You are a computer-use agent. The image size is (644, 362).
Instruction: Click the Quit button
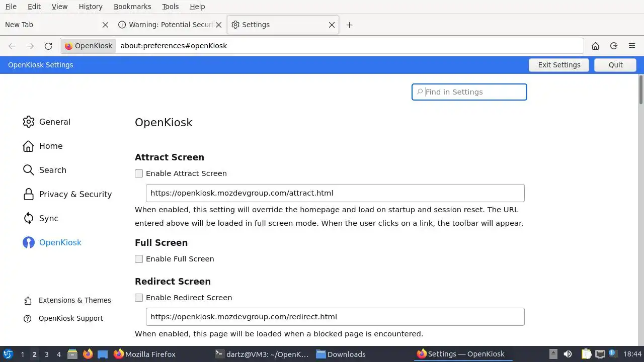click(615, 65)
